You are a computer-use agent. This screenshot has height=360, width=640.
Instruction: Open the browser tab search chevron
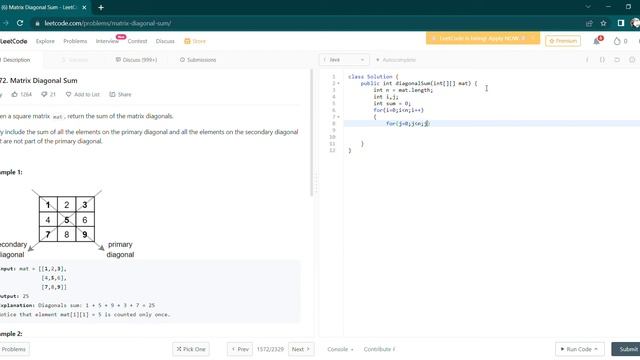(588, 7)
